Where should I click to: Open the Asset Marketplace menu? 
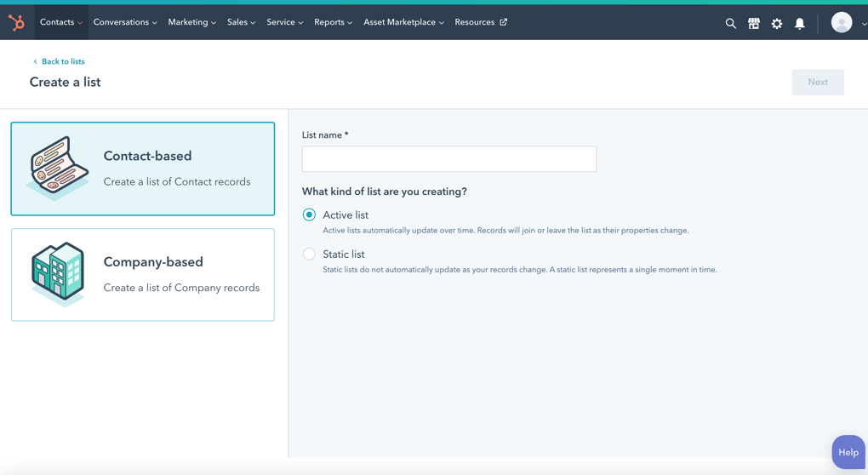[403, 23]
